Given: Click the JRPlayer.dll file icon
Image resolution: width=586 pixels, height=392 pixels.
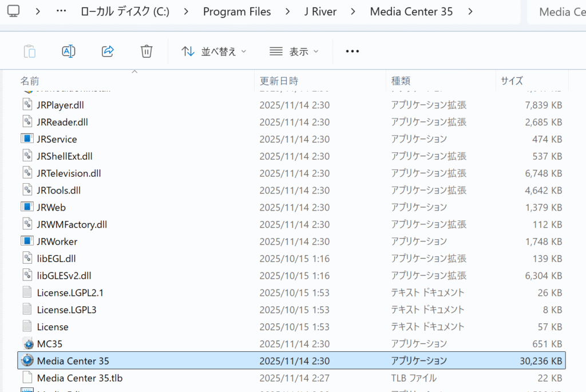Looking at the screenshot, I should point(27,105).
